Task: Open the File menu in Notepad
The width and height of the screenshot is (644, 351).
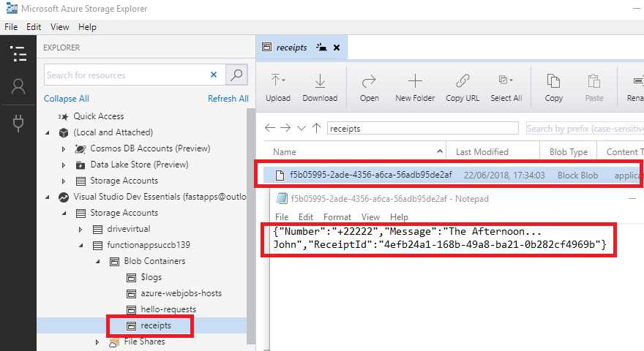Action: [281, 216]
